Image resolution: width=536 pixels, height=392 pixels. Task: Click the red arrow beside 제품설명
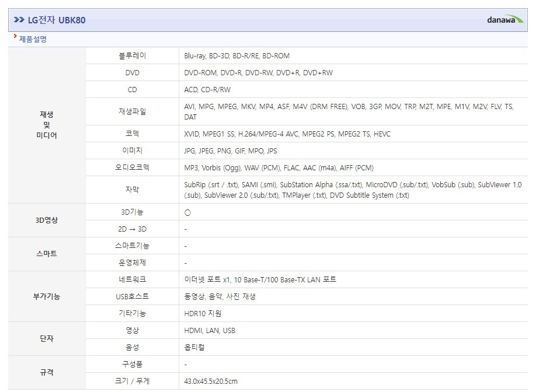15,36
